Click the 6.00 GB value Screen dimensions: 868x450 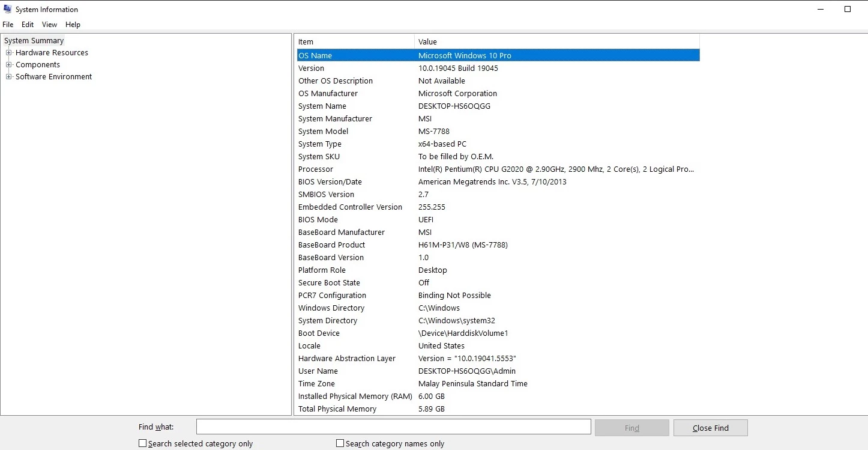pos(432,396)
